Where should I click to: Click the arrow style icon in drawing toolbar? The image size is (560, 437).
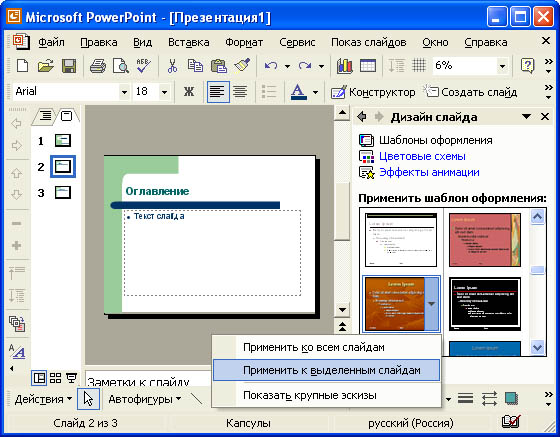coord(489,398)
